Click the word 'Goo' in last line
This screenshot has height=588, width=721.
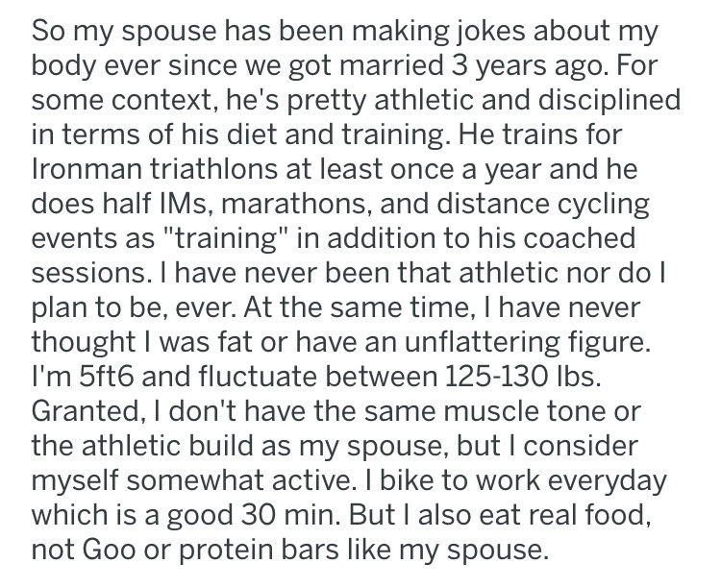[110, 549]
